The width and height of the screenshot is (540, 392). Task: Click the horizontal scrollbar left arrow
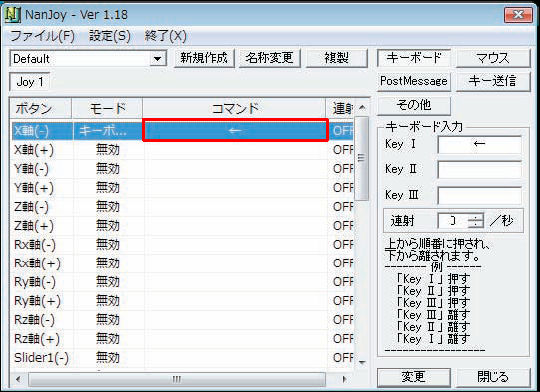[x=18, y=380]
